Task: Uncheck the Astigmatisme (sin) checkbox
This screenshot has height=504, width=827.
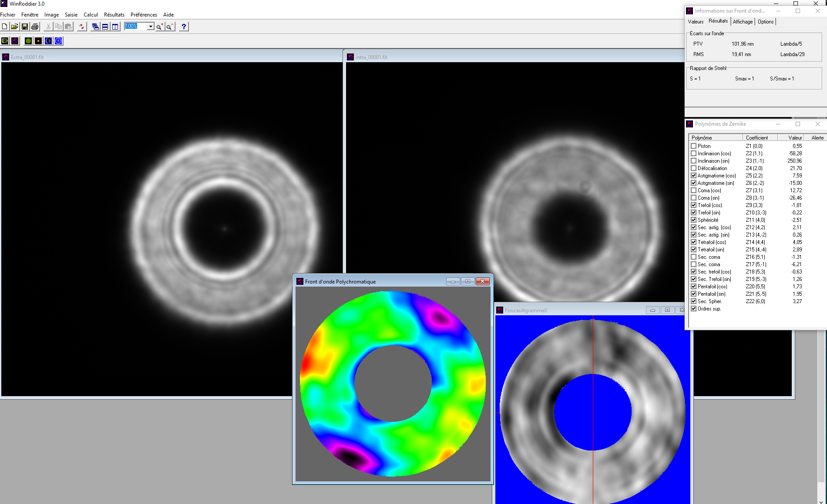Action: click(x=694, y=183)
